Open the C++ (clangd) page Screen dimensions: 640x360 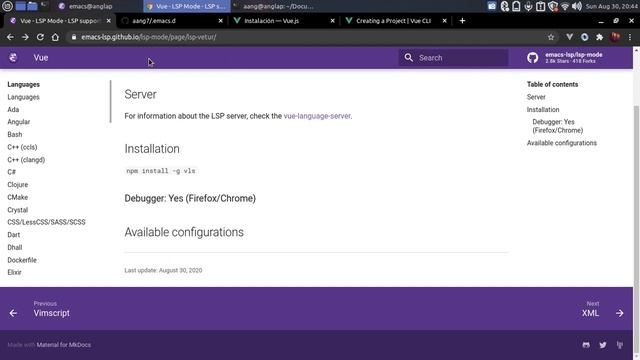[x=26, y=160]
